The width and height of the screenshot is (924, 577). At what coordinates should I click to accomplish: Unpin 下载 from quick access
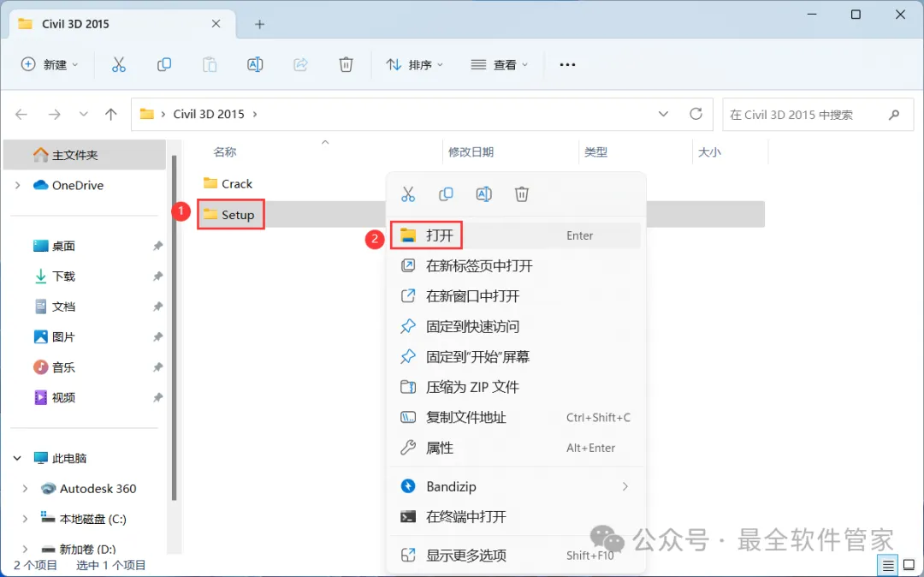tap(157, 276)
